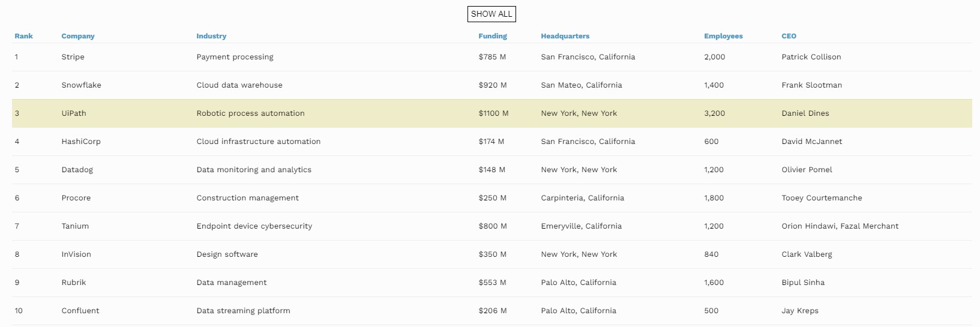This screenshot has width=980, height=327.
Task: Select InVision in the table
Action: pos(76,254)
